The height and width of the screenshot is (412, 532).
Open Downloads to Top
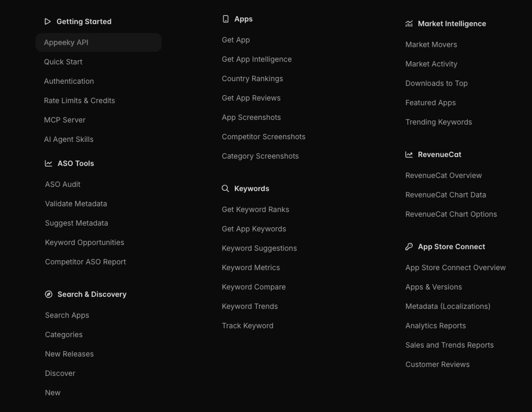(x=436, y=83)
